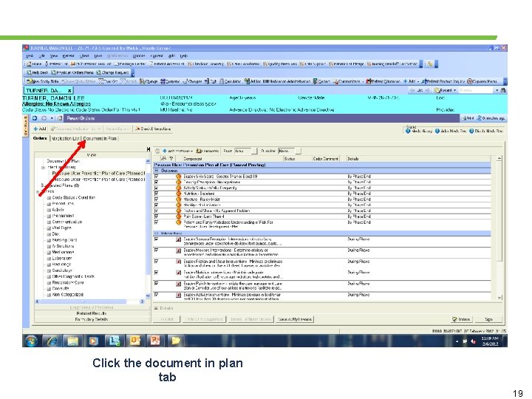Click the Disch. Meds Rec status icon
The width and height of the screenshot is (532, 399).
[471, 131]
